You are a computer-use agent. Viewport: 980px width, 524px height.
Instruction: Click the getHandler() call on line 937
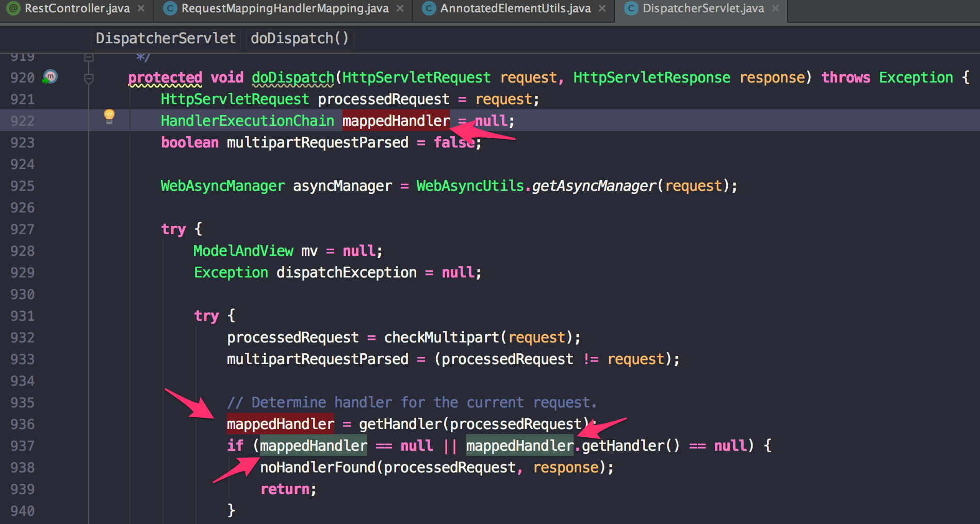pos(631,446)
